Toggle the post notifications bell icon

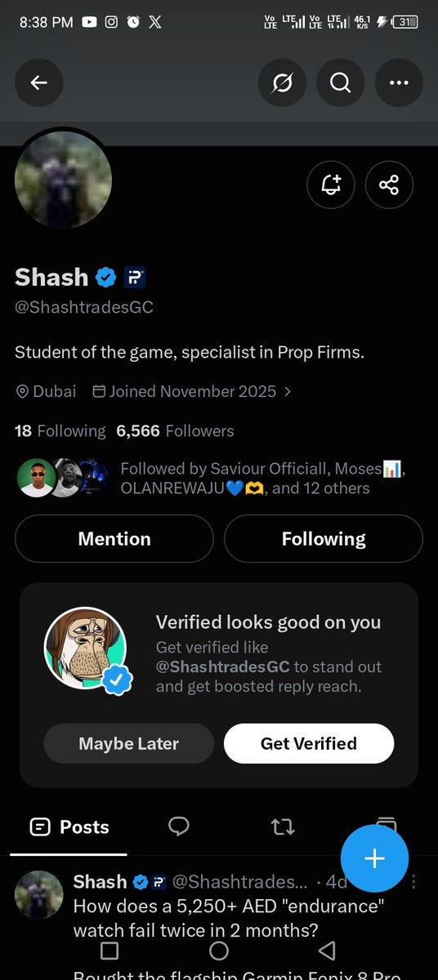[x=331, y=185]
